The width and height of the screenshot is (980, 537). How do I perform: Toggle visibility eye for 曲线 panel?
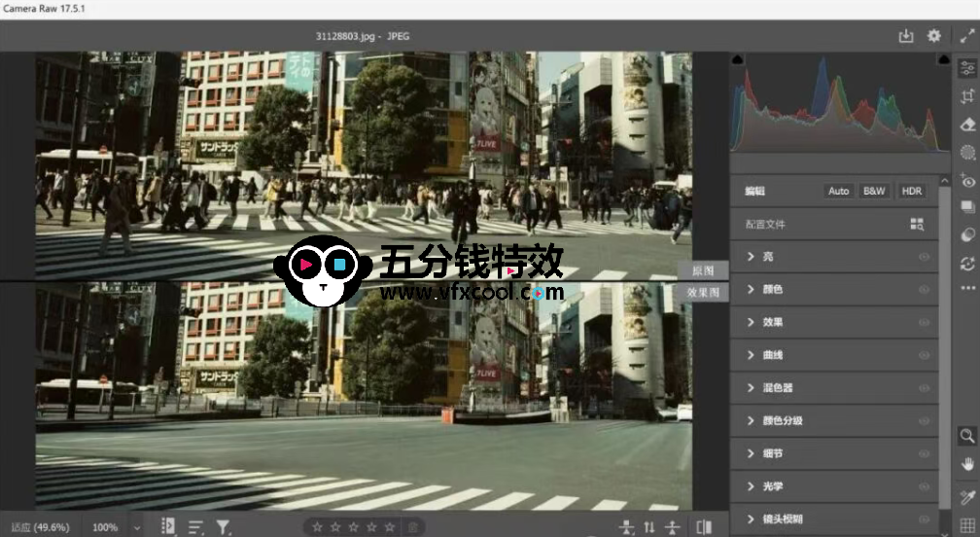pos(924,355)
